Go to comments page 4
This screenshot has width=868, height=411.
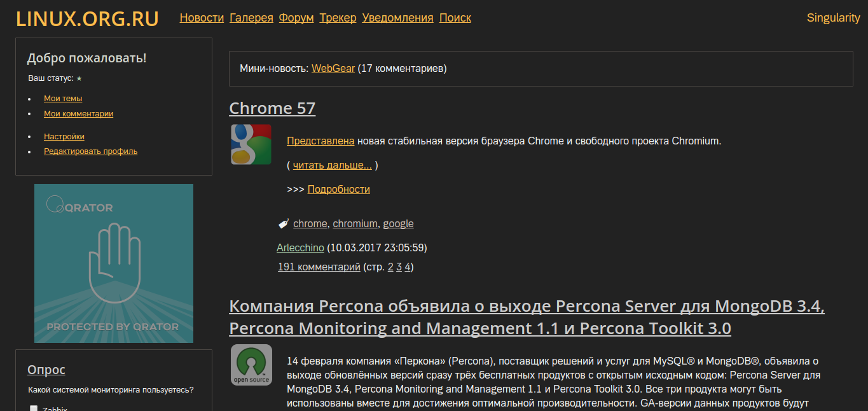[x=408, y=267]
